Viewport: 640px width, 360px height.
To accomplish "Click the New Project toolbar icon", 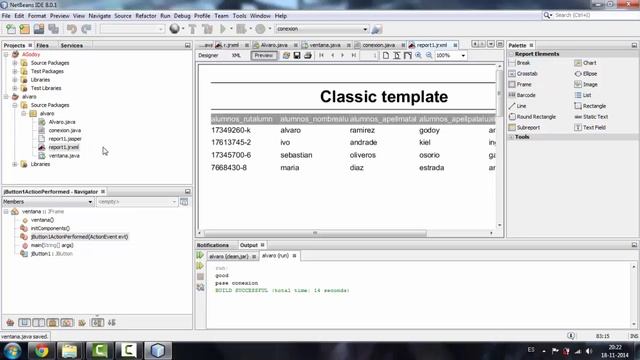I will [24, 29].
